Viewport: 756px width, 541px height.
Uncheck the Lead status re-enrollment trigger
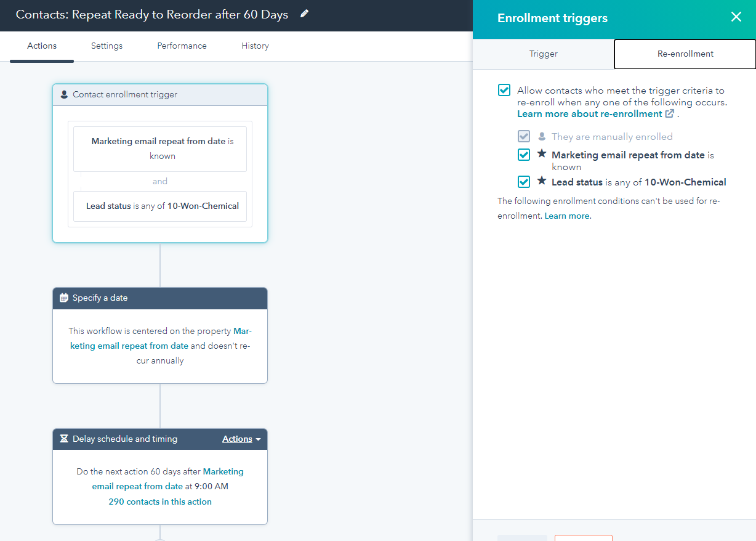(523, 182)
